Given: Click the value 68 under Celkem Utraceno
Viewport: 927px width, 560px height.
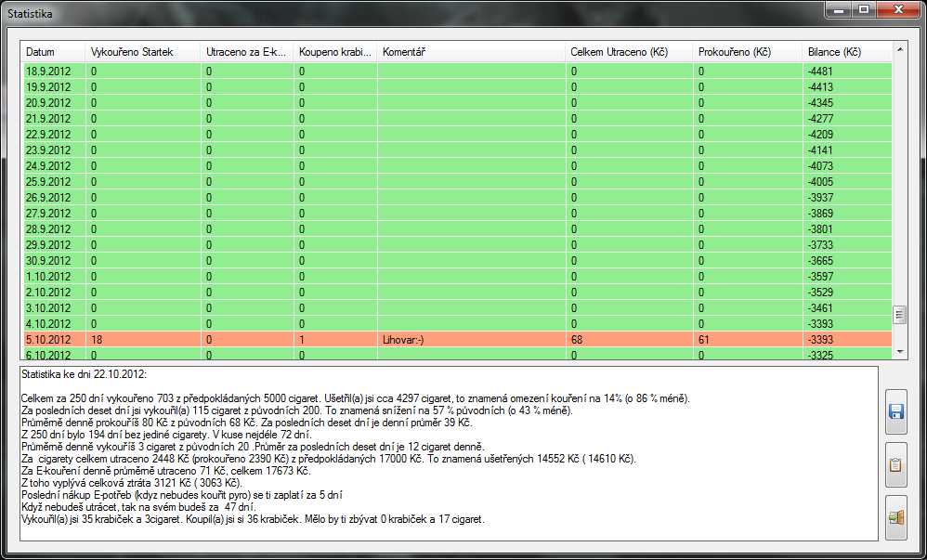Looking at the screenshot, I should click(x=577, y=339).
